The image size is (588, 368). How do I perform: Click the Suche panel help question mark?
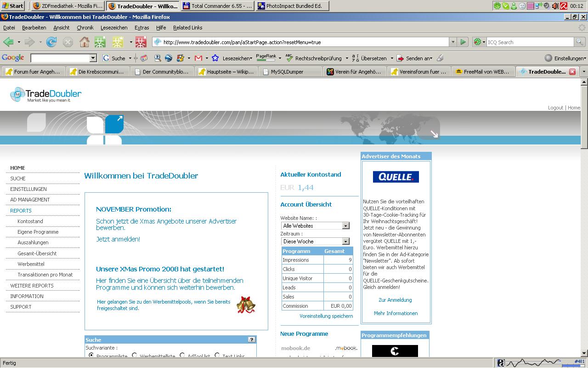click(251, 339)
